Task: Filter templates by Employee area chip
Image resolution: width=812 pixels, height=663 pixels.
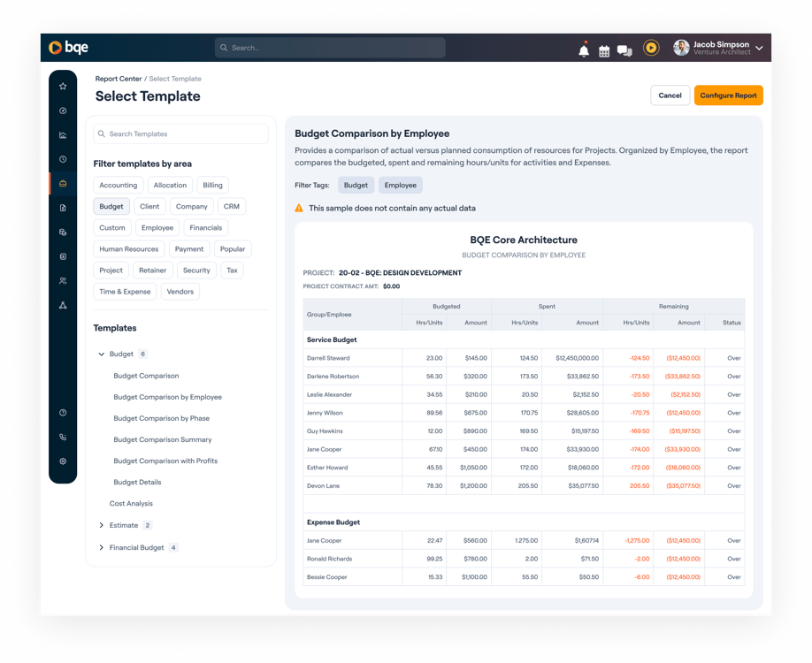Action: 157,228
